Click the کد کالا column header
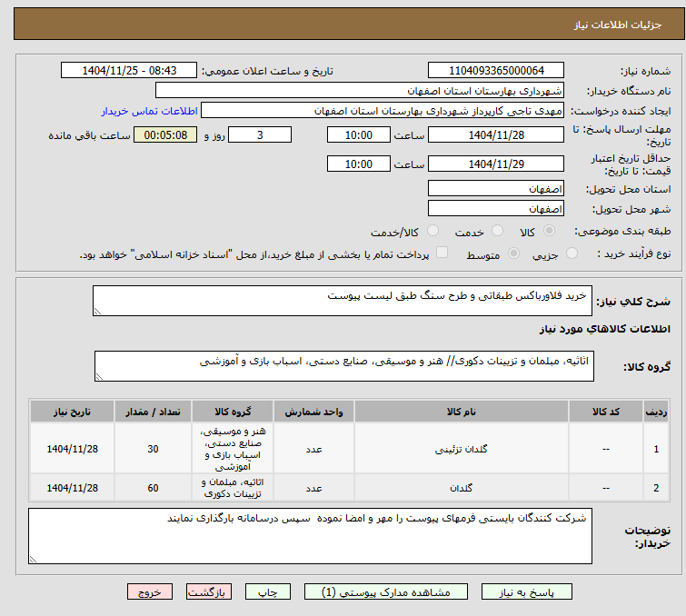The height and width of the screenshot is (616, 686). coord(606,412)
